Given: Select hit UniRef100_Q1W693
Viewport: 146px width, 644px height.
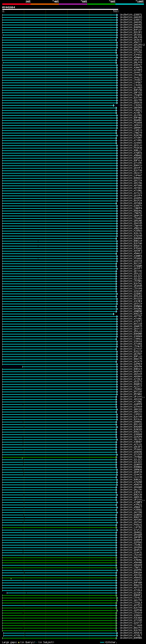Looking at the screenshot, I should 131,464.
